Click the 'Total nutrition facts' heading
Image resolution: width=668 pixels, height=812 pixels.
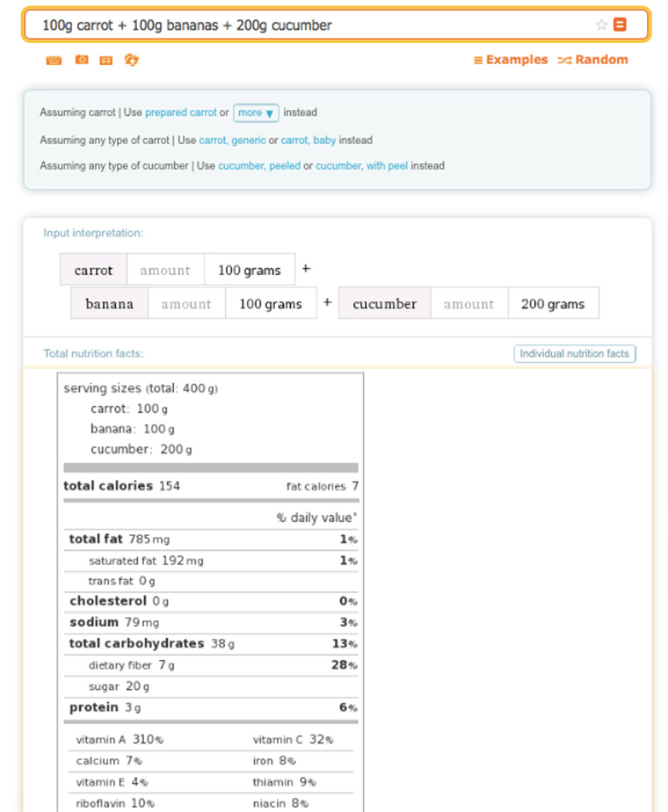[93, 353]
